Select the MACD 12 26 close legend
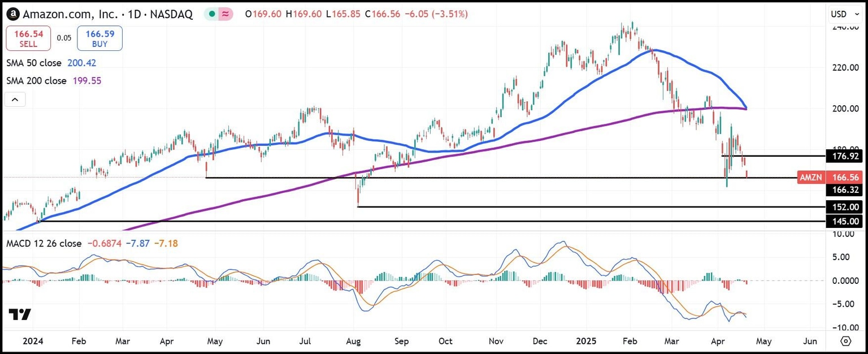This screenshot has height=354, width=868. pos(44,243)
